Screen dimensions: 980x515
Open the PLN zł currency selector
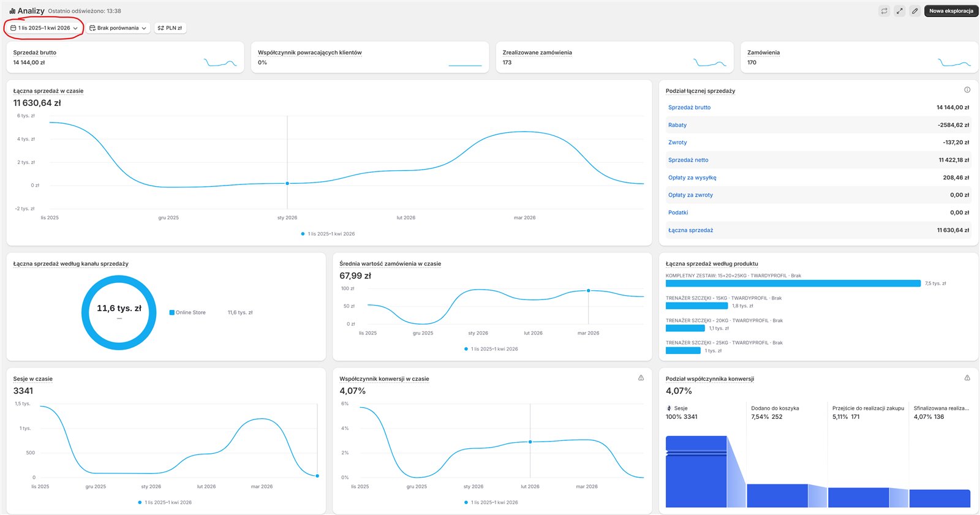pos(170,28)
